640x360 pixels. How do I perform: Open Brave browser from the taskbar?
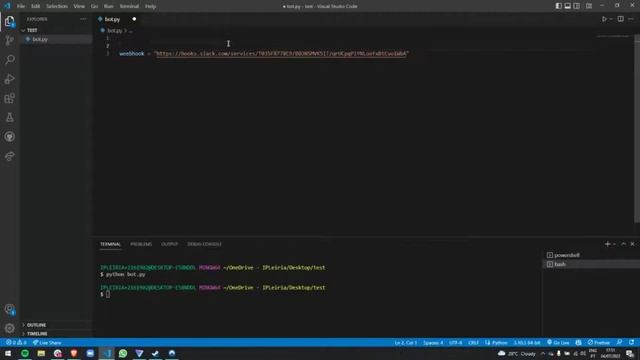74,353
